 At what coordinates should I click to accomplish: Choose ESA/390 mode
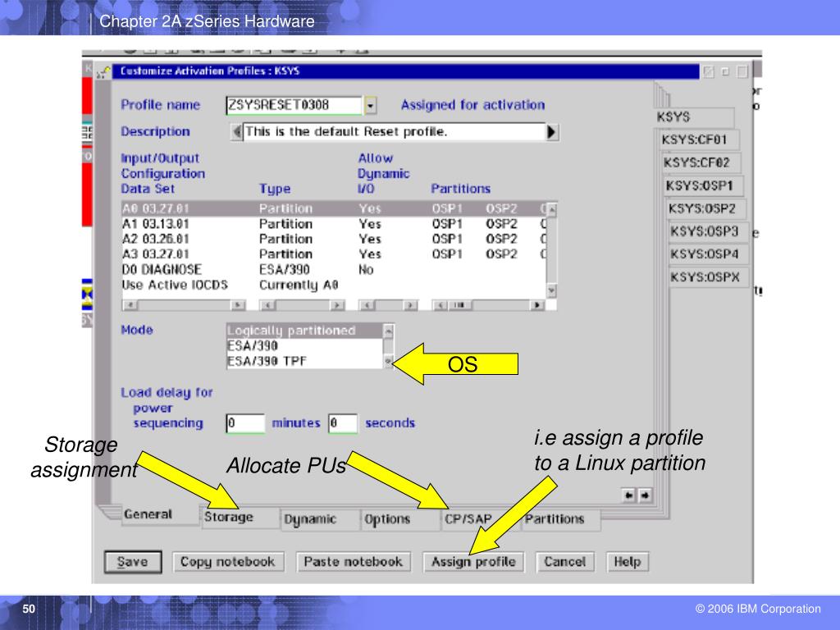(x=304, y=346)
